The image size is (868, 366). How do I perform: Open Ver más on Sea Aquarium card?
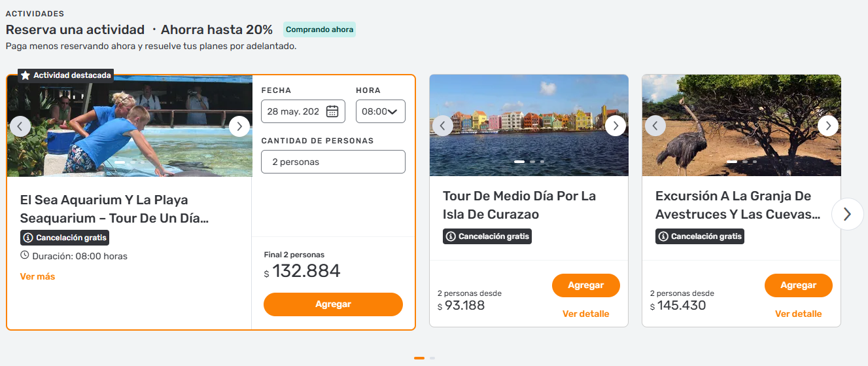pos(38,277)
